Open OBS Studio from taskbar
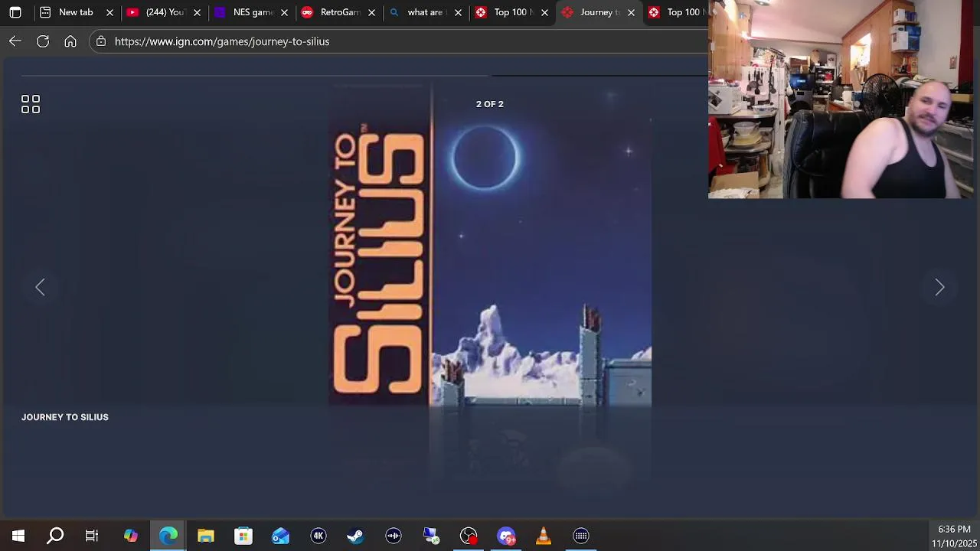This screenshot has width=980, height=551. 469,536
